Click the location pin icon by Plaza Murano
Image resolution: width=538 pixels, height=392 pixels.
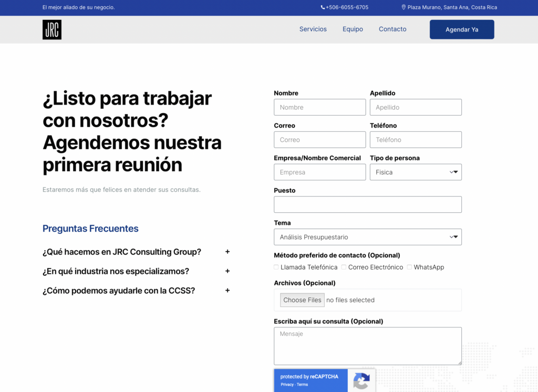(403, 7)
